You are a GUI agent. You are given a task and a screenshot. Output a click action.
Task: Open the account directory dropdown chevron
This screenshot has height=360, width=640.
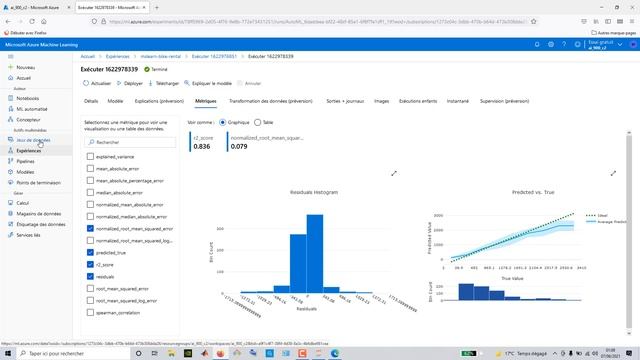pos(620,44)
